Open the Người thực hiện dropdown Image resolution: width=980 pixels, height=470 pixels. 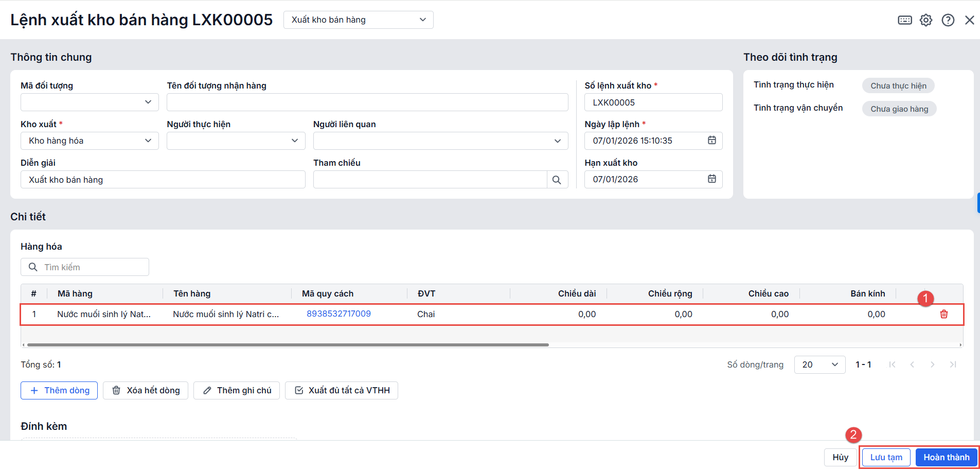[236, 141]
